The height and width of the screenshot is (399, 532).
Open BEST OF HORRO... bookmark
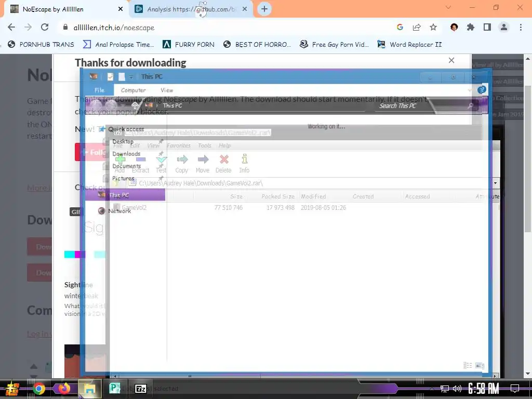coord(258,45)
